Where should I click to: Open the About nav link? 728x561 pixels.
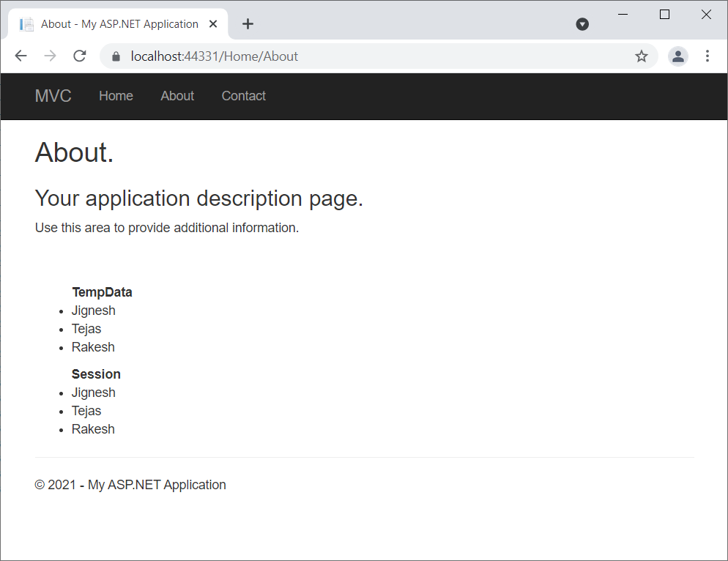coord(177,96)
